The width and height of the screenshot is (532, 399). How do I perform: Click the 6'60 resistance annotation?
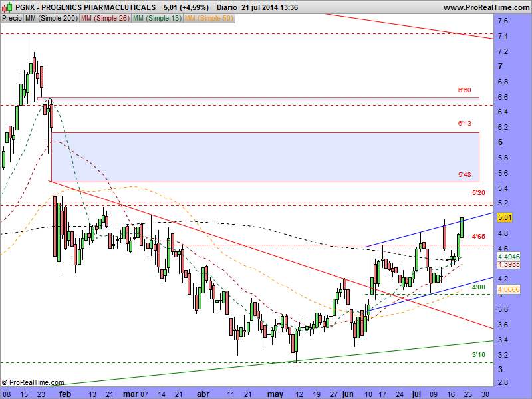pyautogui.click(x=464, y=90)
